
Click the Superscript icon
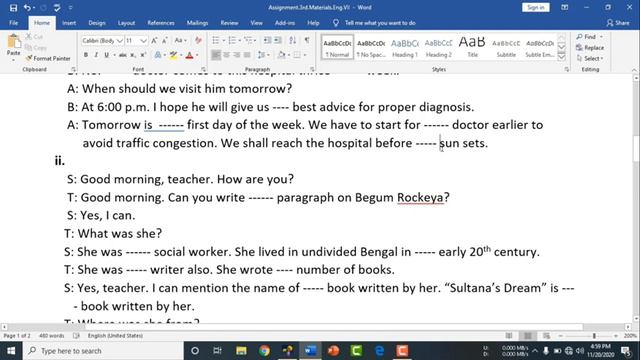click(x=143, y=55)
